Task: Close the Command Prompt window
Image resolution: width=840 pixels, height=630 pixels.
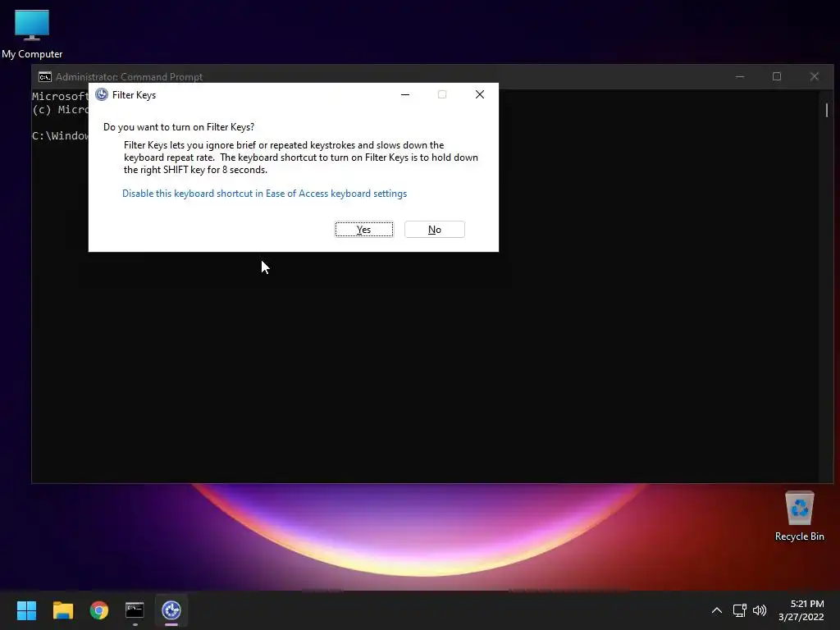Action: 815,76
